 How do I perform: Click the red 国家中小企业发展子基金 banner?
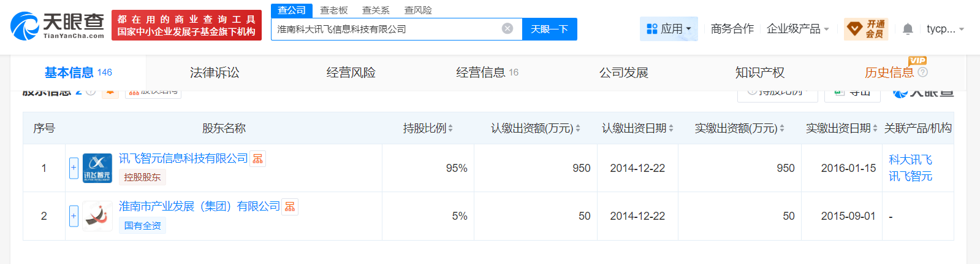click(x=186, y=25)
